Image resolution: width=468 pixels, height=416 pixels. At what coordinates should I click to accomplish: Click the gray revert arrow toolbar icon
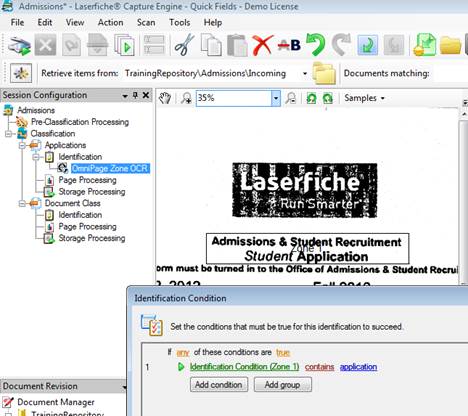click(394, 45)
